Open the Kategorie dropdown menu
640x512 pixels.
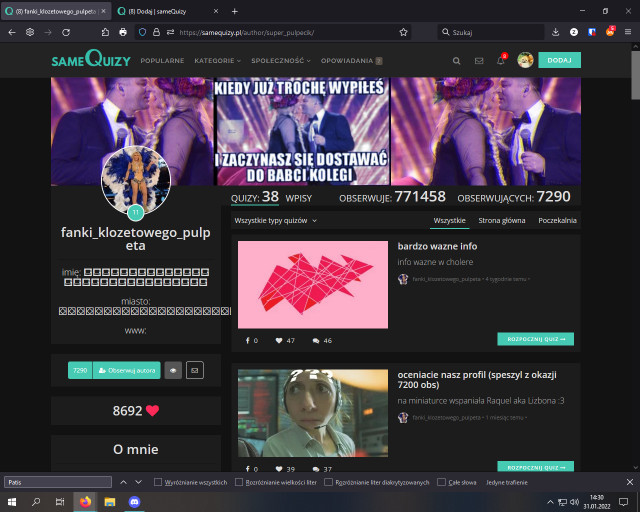[220, 60]
